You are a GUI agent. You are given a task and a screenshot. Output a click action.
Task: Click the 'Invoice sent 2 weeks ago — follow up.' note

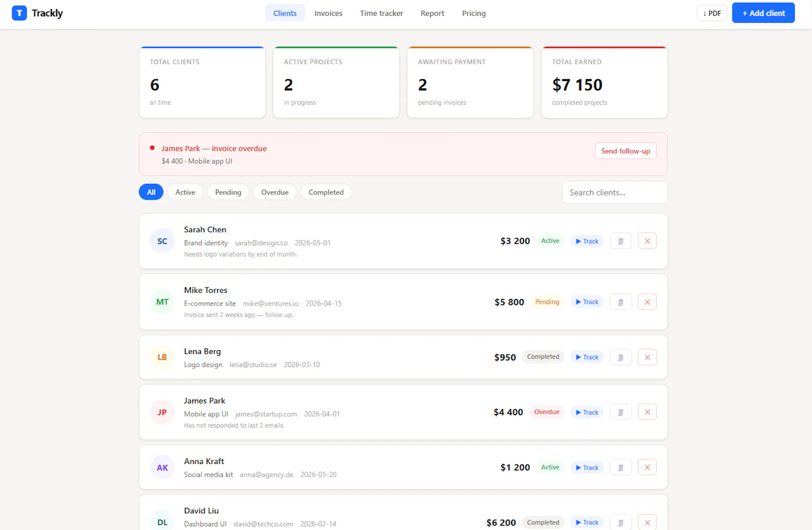pos(239,315)
